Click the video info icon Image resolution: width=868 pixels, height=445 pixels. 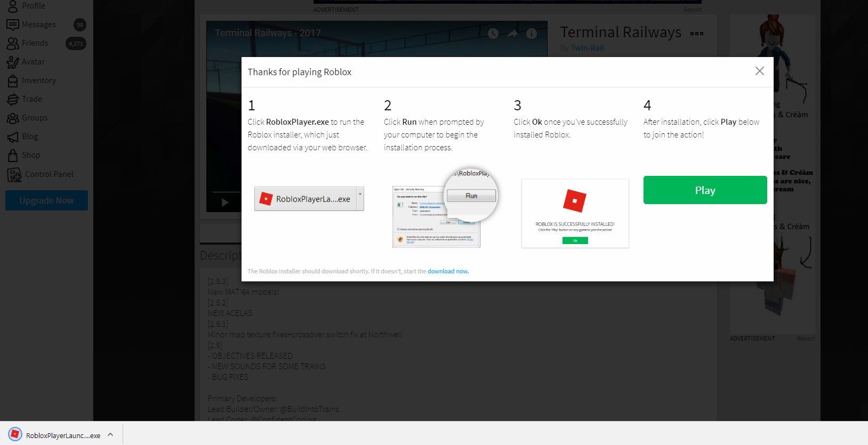532,34
